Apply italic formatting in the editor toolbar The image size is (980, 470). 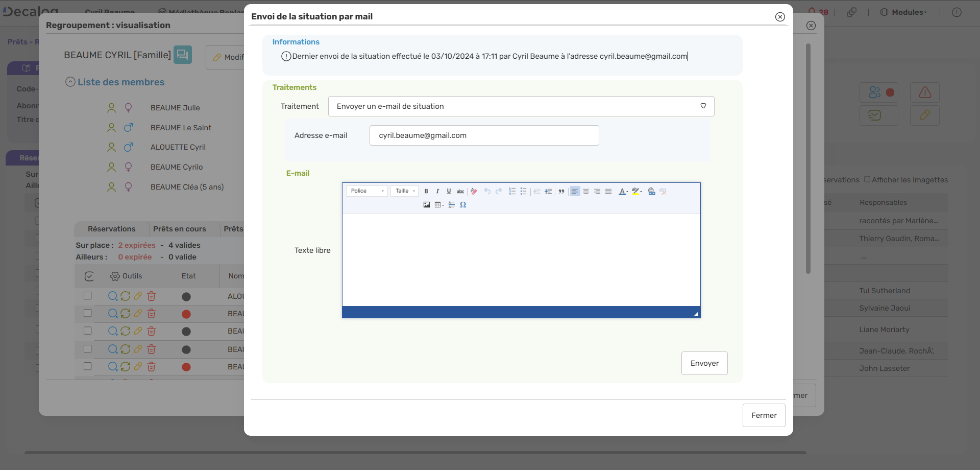pyautogui.click(x=437, y=192)
